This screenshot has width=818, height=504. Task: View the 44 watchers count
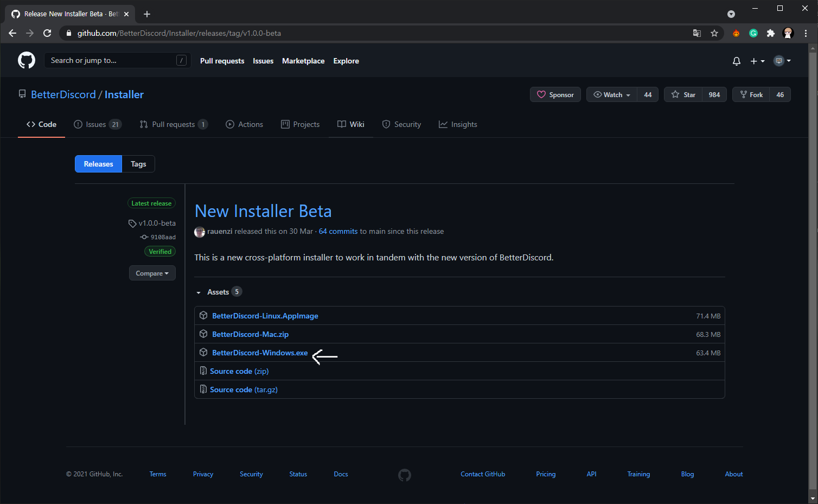(648, 94)
